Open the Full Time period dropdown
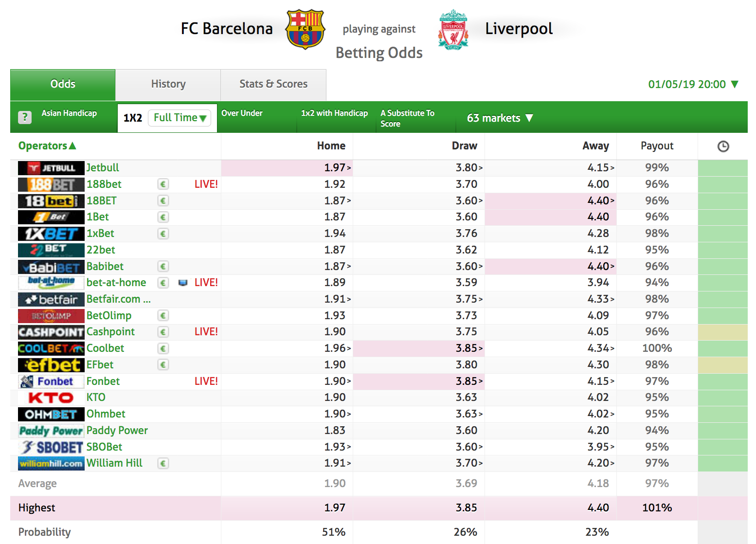 (x=180, y=118)
